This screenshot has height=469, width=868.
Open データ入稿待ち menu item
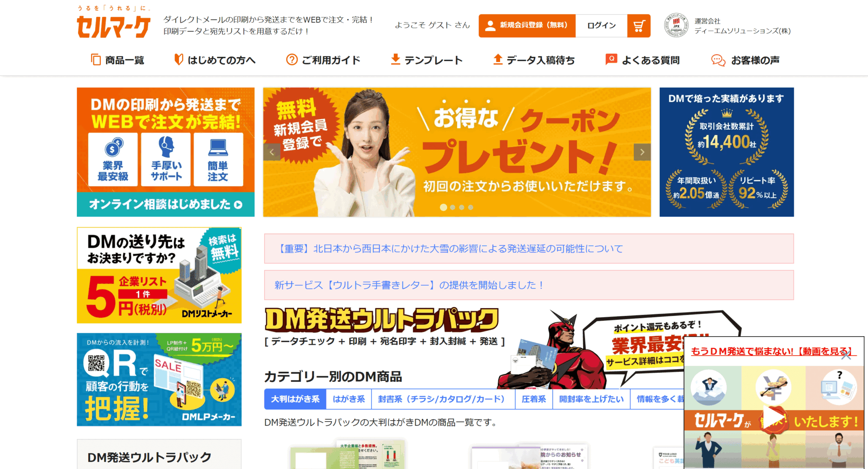tap(534, 60)
